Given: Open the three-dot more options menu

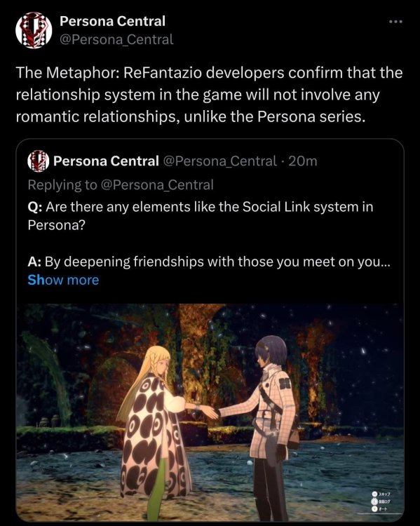Looking at the screenshot, I should tap(395, 22).
